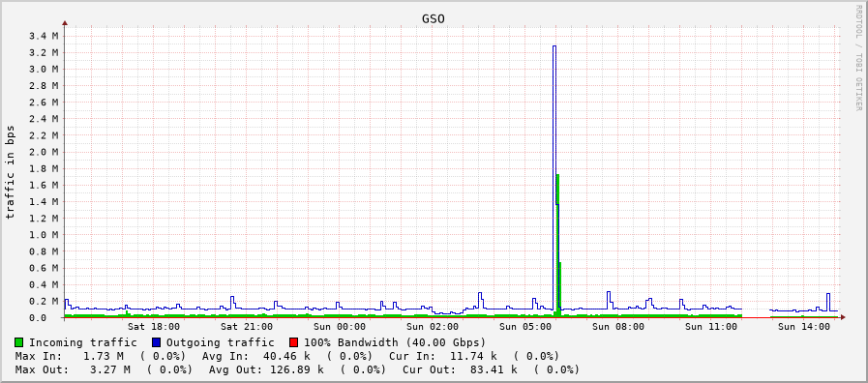Click the green incoming traffic spike peak
868x383 pixels.
click(x=557, y=175)
